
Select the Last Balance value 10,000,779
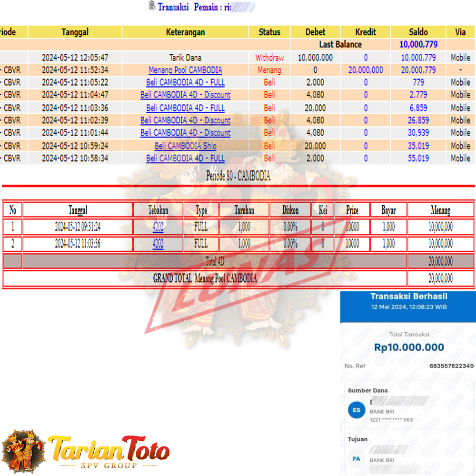click(418, 45)
